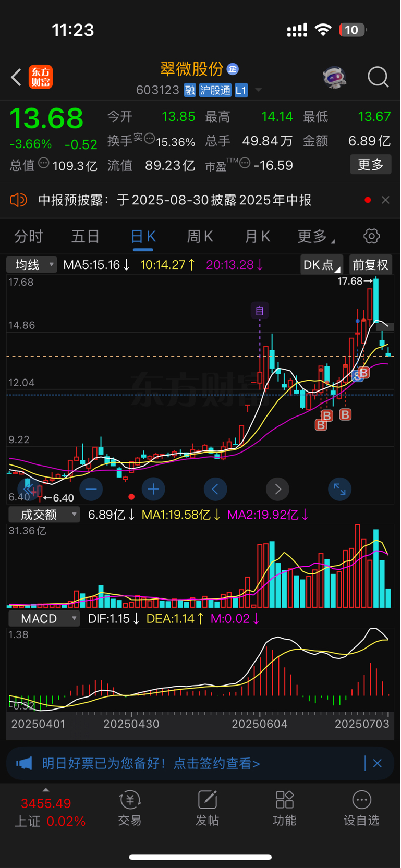Tap the back arrow icon
The width and height of the screenshot is (401, 868).
pos(16,77)
